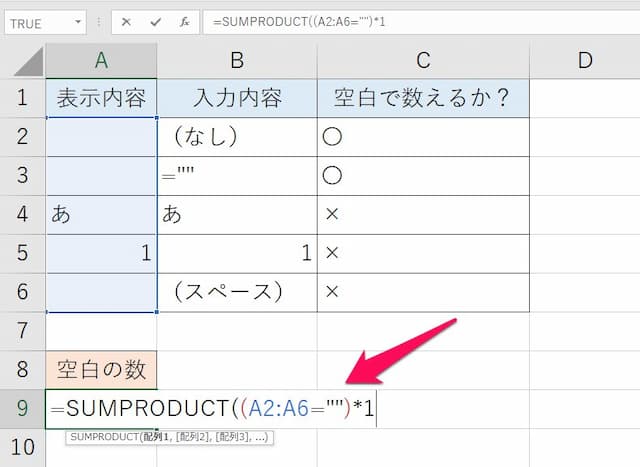Select all cells with corner triangle
Image resolution: width=640 pixels, height=467 pixels.
(x=29, y=61)
